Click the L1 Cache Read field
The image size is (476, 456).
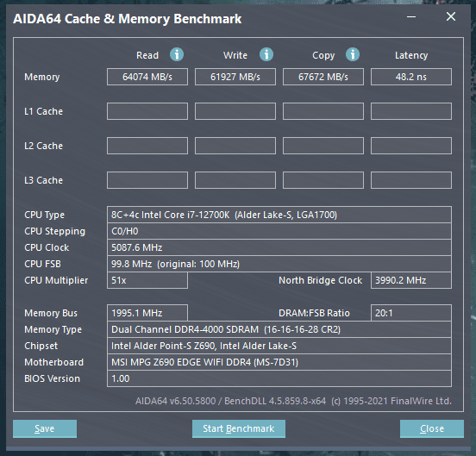point(147,111)
